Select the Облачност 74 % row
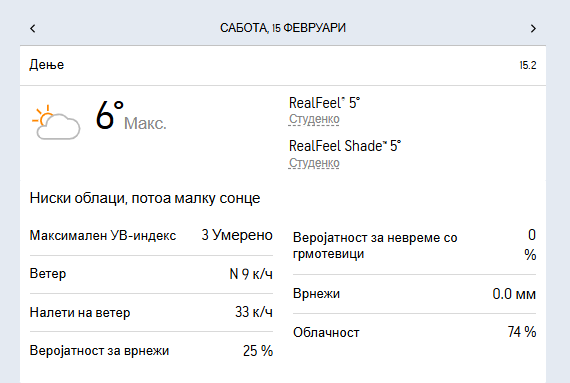570x383 pixels. (414, 332)
